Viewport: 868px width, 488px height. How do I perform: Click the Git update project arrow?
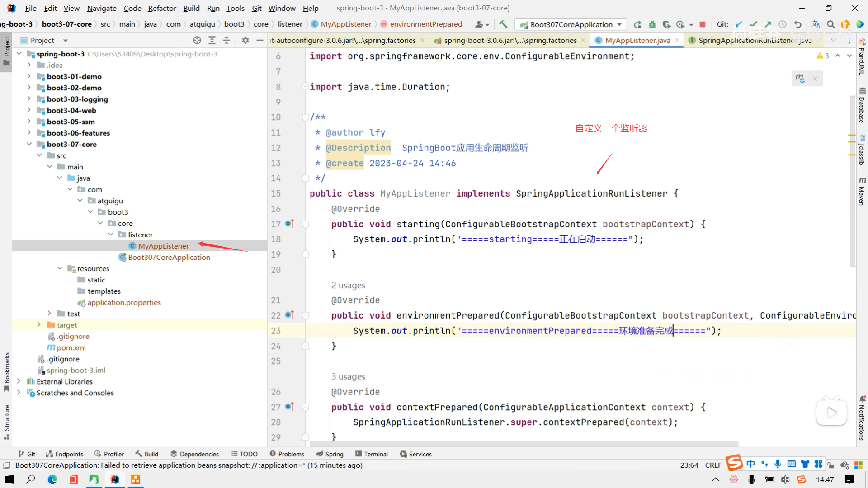point(739,24)
